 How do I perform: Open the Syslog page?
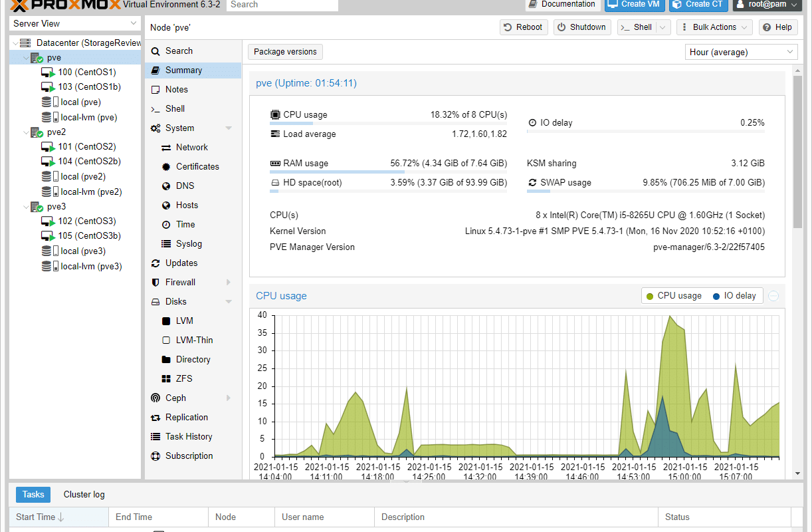tap(193, 244)
